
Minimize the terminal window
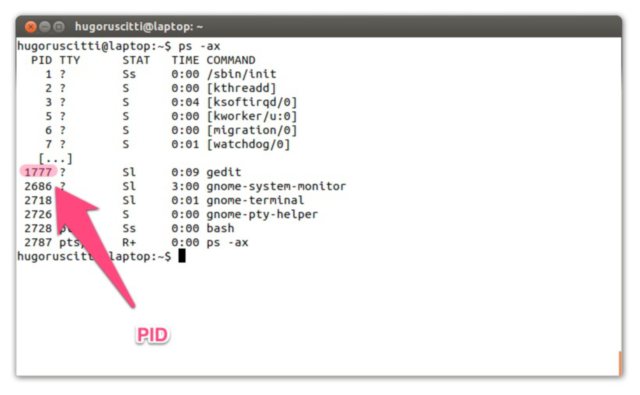pyautogui.click(x=45, y=27)
